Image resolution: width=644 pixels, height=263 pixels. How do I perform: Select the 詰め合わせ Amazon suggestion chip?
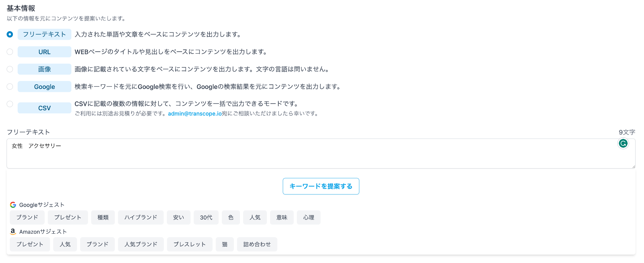pos(257,244)
